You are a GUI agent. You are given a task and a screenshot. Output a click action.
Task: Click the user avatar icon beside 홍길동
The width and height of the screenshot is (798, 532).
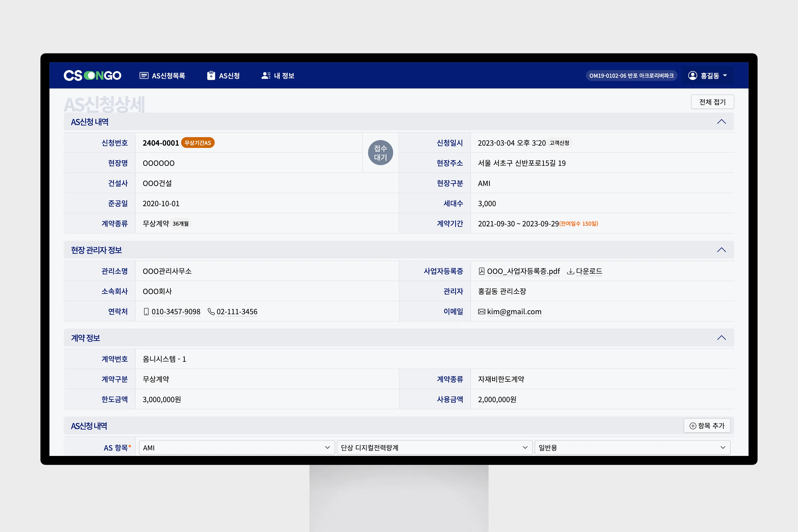(692, 75)
